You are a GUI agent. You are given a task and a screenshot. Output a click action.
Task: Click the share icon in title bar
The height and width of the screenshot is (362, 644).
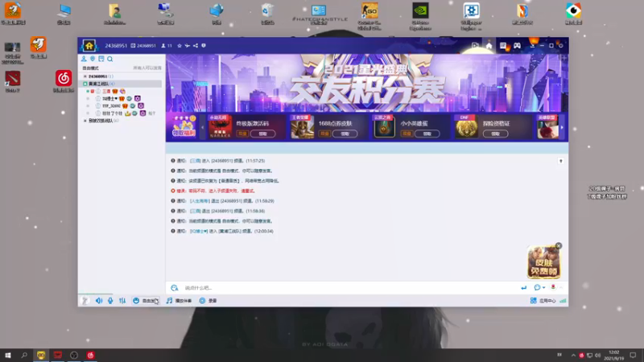(x=196, y=46)
